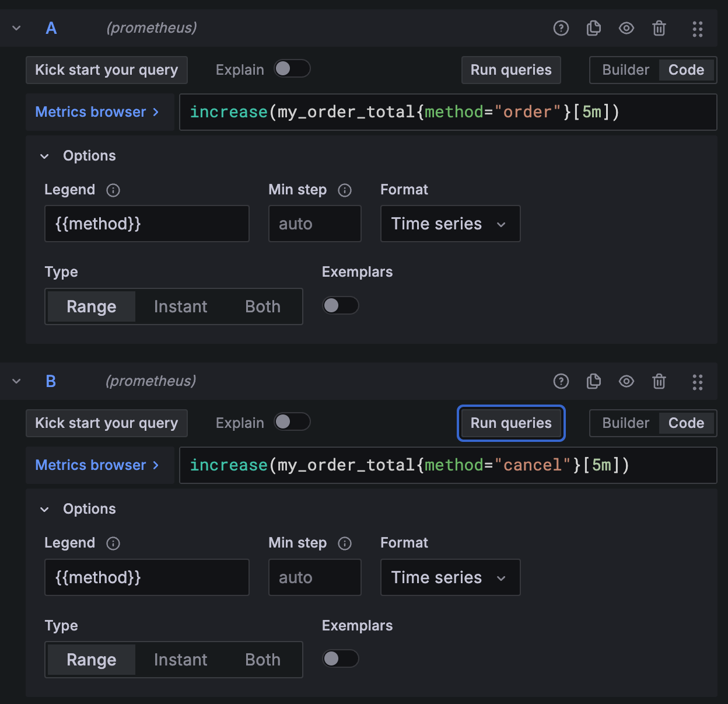Click Legend info icon in query B

[x=113, y=543]
